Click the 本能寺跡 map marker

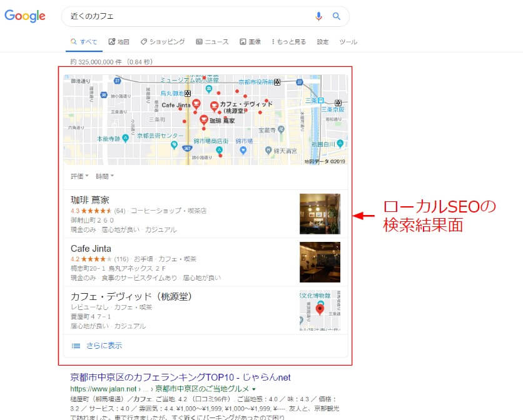pos(125,138)
